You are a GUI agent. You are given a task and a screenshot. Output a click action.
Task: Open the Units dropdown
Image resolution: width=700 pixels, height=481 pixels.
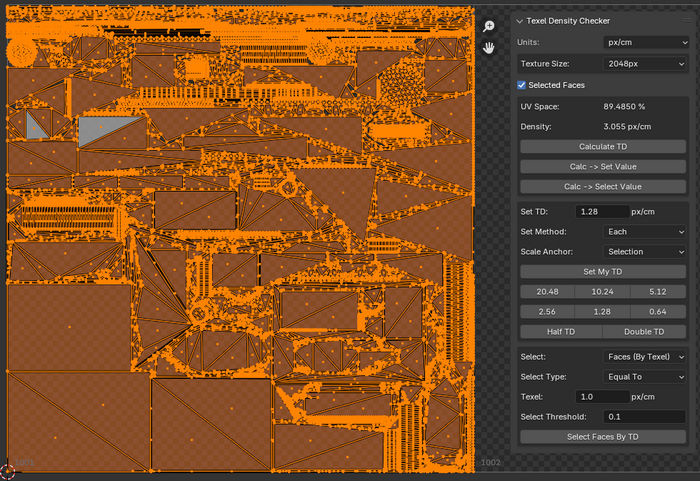[x=645, y=43]
